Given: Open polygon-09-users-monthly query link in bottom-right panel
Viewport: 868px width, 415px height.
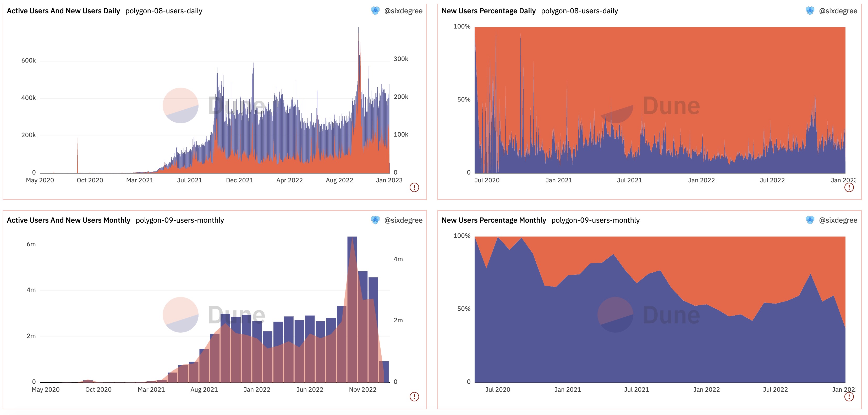Looking at the screenshot, I should (x=595, y=220).
